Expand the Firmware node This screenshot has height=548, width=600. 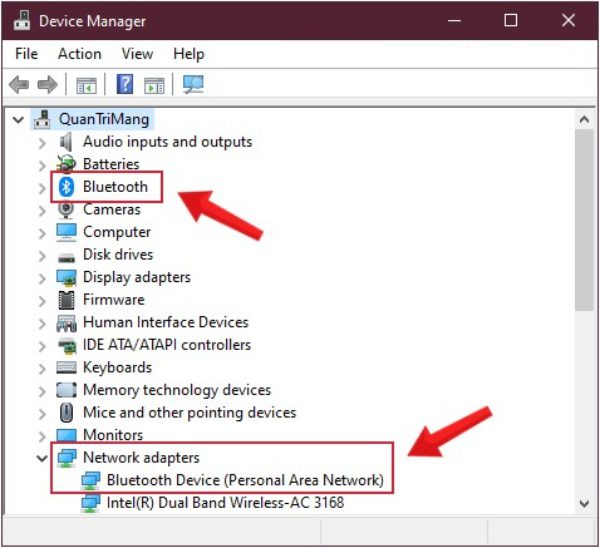click(42, 301)
